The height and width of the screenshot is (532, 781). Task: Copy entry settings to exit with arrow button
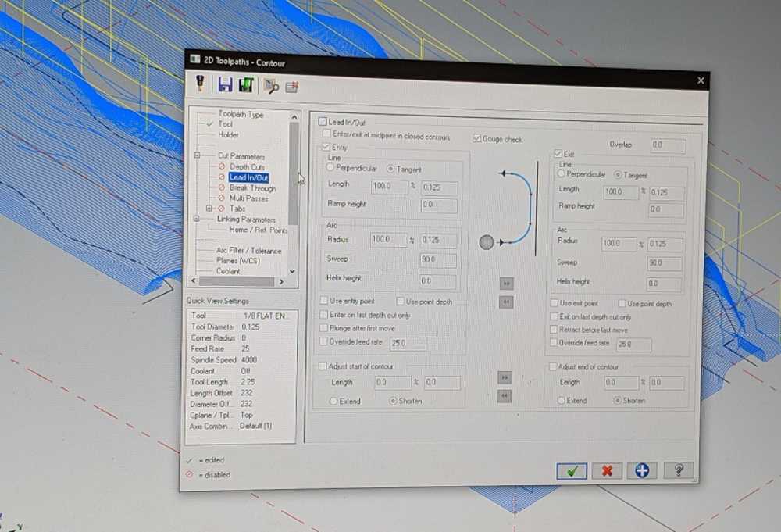[505, 283]
